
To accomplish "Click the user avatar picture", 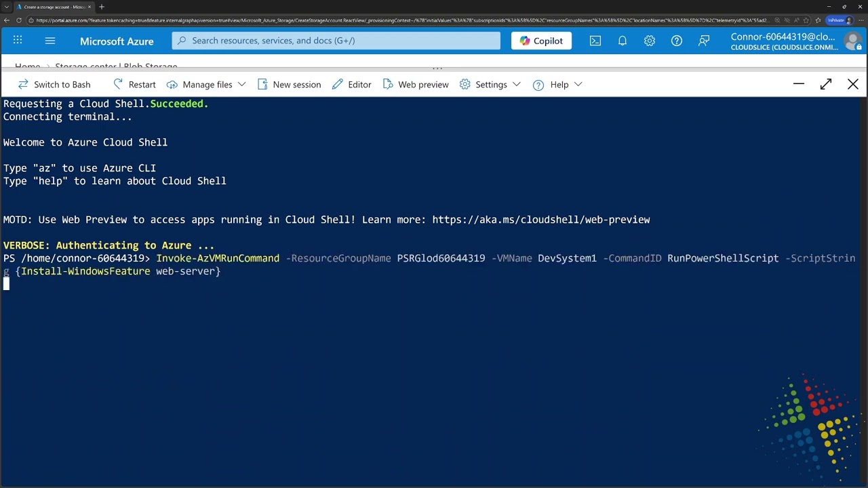I will (x=853, y=41).
